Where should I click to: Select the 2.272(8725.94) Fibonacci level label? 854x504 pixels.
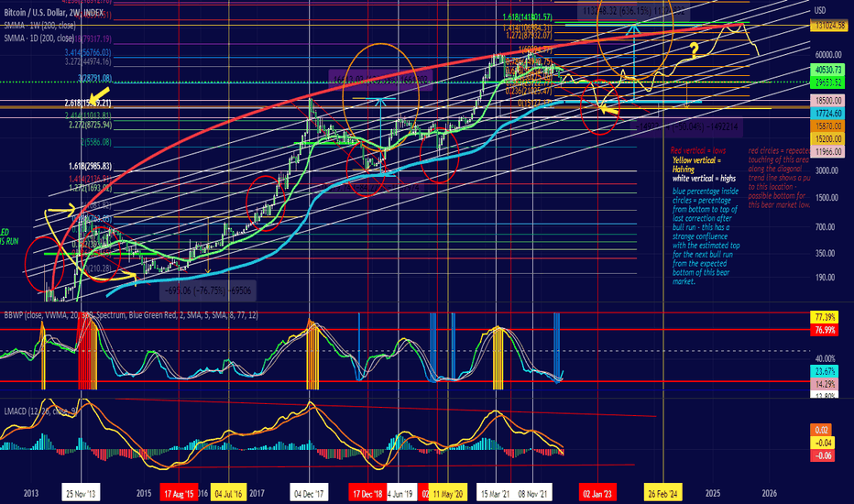click(91, 125)
